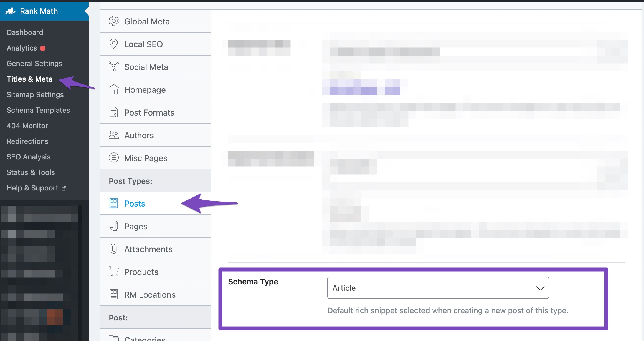The height and width of the screenshot is (341, 644).
Task: Switch to the Pages tab
Action: coord(136,226)
